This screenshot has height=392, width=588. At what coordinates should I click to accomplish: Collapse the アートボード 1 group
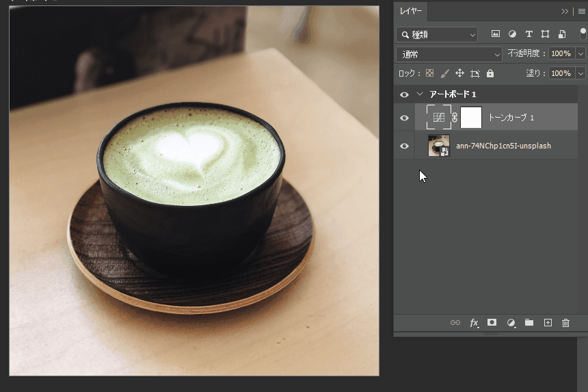pos(420,94)
